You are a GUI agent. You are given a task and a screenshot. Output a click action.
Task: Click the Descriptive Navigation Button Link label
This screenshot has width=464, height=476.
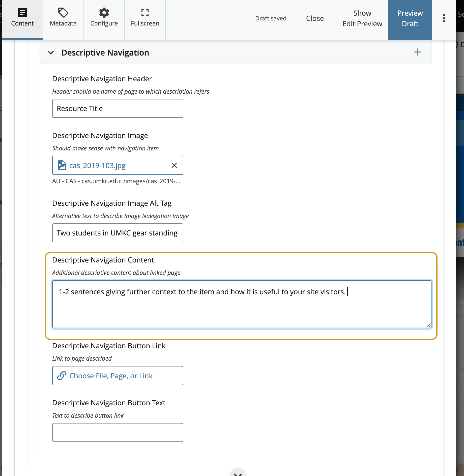coord(109,346)
